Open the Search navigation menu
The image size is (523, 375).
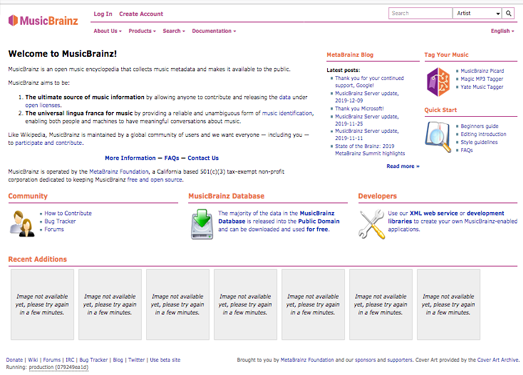pyautogui.click(x=174, y=31)
